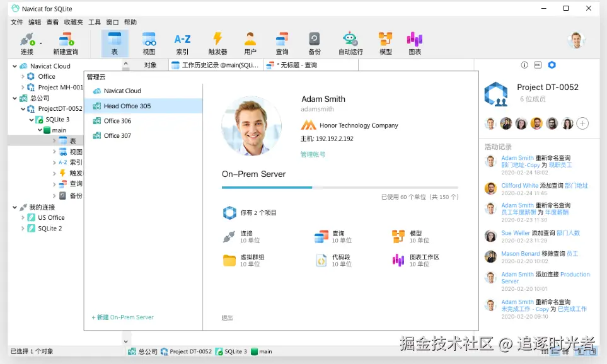Select the blue project hexagon icon
This screenshot has width=607, height=364.
[552, 65]
